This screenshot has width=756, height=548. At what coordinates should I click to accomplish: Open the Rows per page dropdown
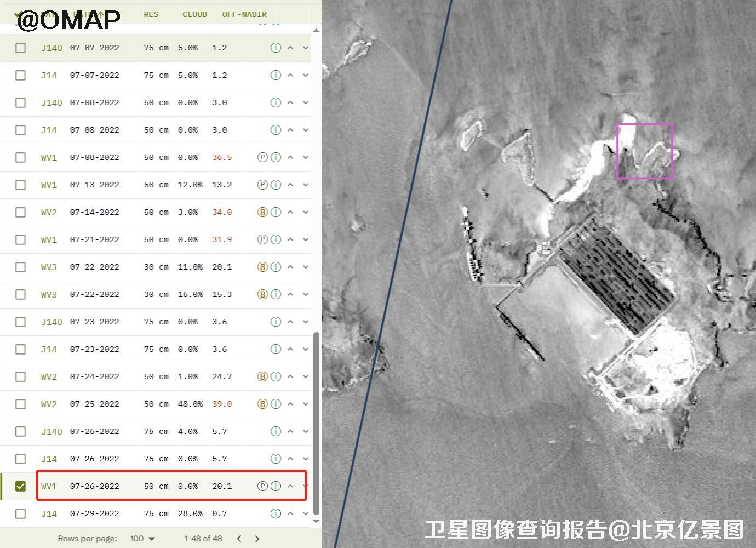(x=142, y=539)
